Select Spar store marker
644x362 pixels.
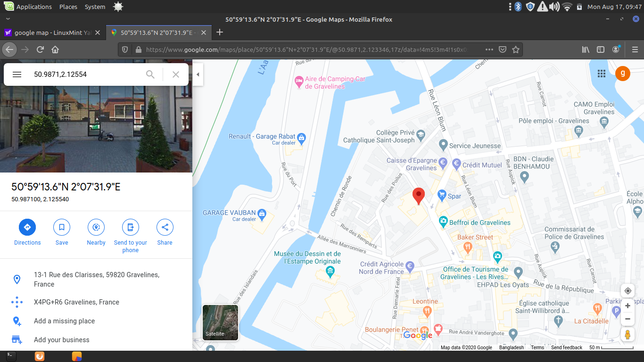(x=442, y=194)
